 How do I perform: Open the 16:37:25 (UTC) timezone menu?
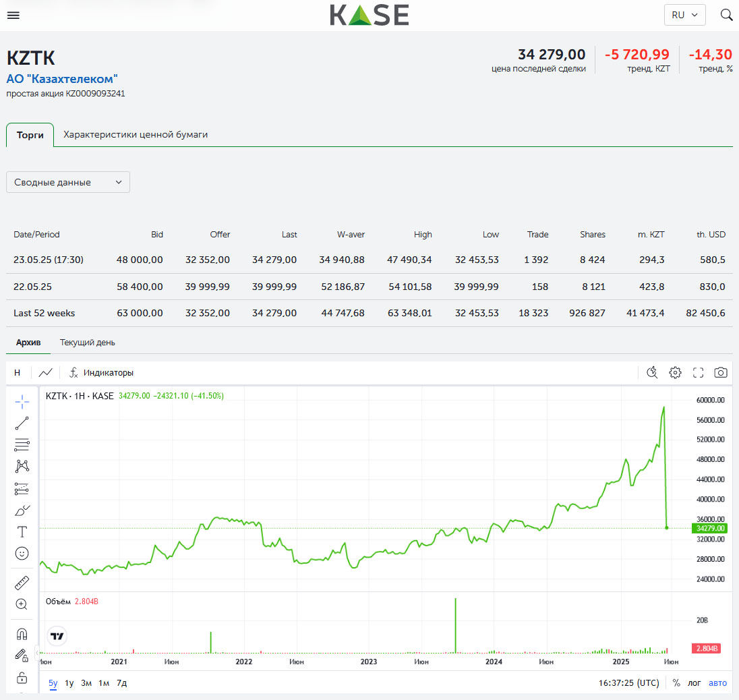click(x=628, y=682)
